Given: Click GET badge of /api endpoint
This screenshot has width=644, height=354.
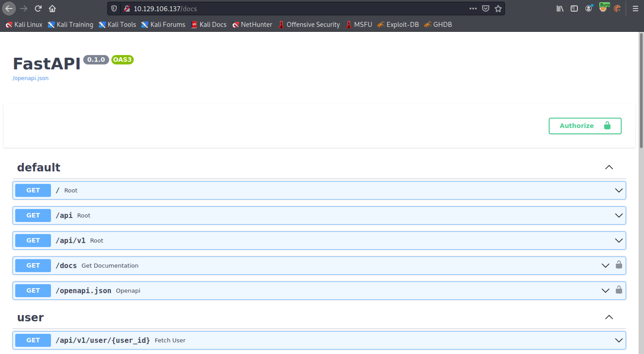Looking at the screenshot, I should pyautogui.click(x=33, y=215).
